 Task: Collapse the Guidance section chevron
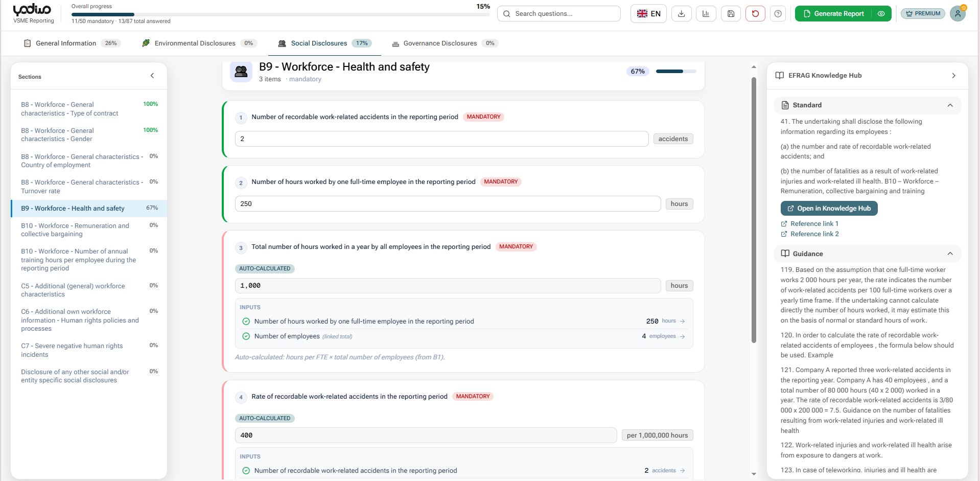[x=950, y=254]
